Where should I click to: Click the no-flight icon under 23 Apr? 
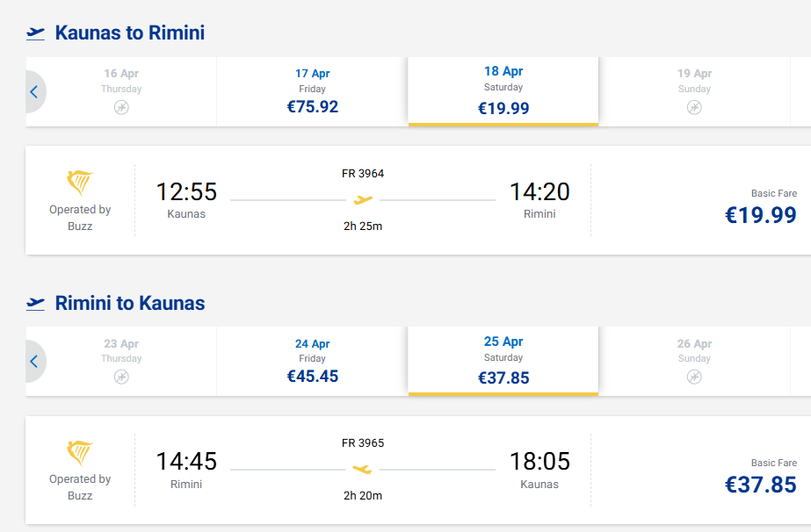point(121,377)
